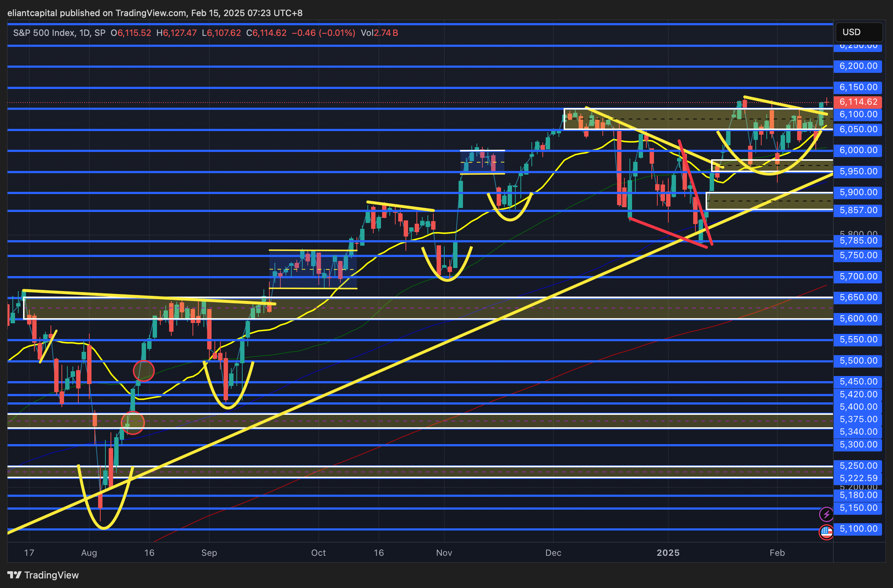Screen dimensions: 893x588
Task: Click the Nov label on time axis
Action: tap(444, 553)
